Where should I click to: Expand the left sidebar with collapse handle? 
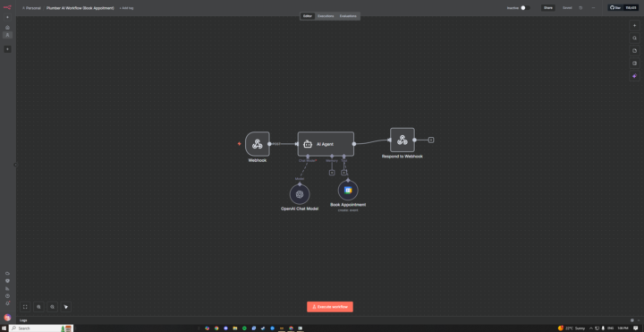[x=15, y=165]
